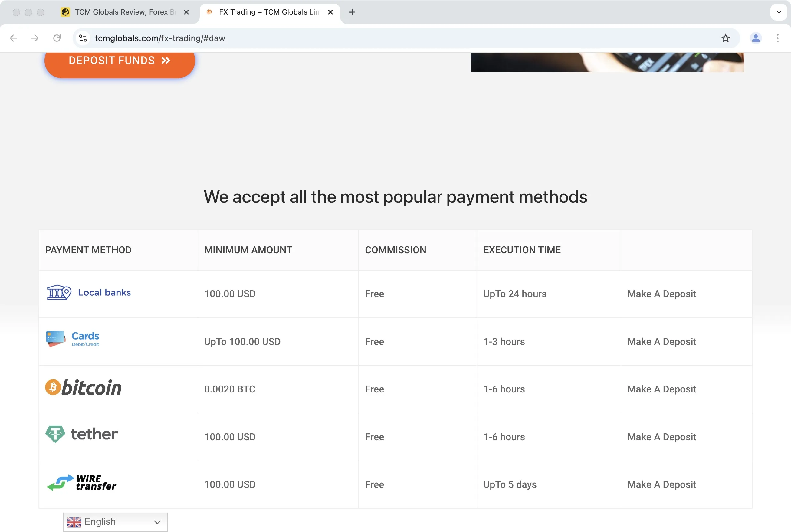Switch to TCM Globals Review tab
The width and height of the screenshot is (791, 532).
125,12
